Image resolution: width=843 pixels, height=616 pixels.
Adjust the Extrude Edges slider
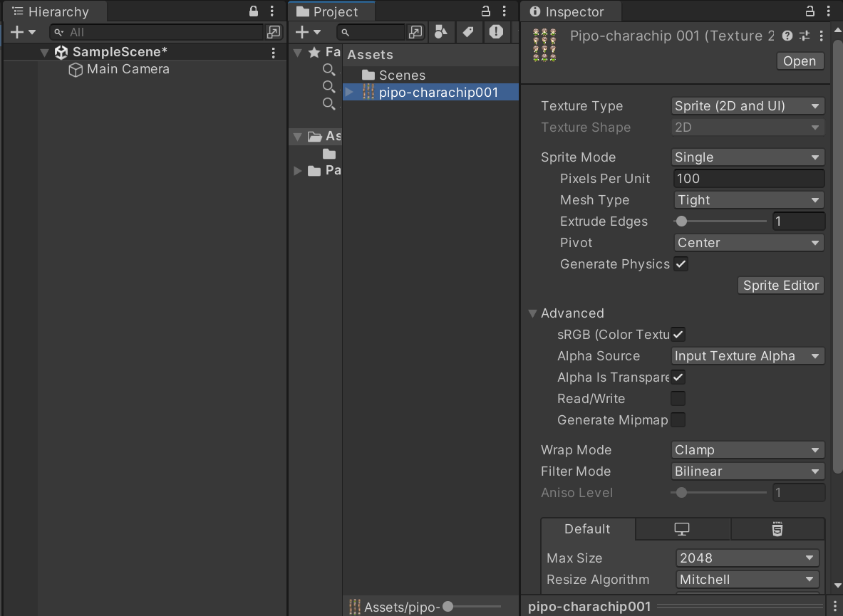(681, 221)
